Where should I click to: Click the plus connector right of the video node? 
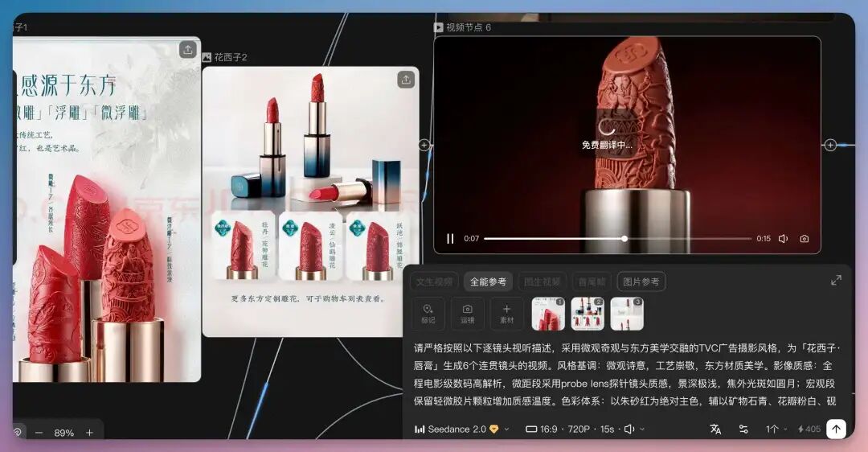tap(829, 145)
